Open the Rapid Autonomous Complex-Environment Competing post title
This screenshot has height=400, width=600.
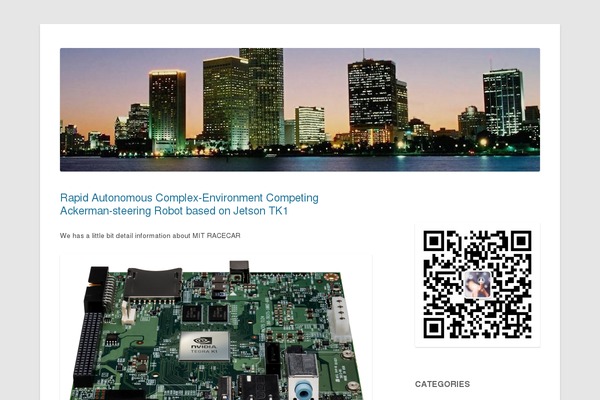[x=189, y=204]
